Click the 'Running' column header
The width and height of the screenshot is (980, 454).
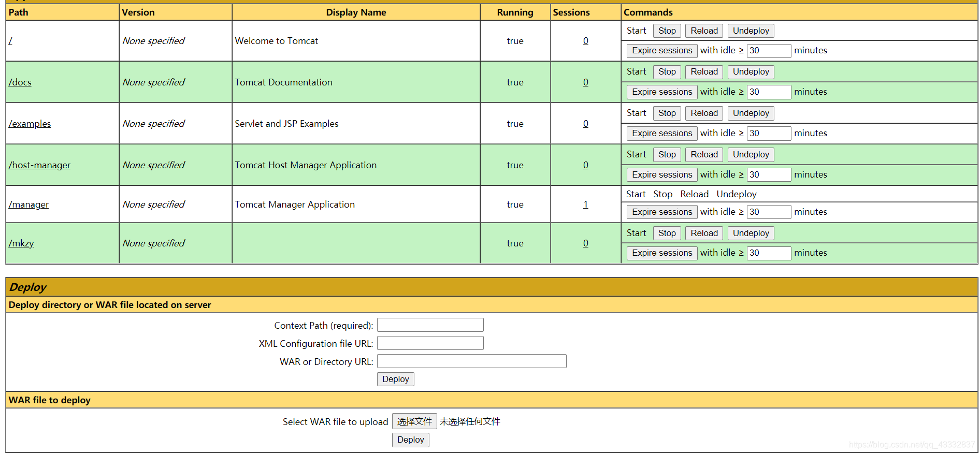515,12
